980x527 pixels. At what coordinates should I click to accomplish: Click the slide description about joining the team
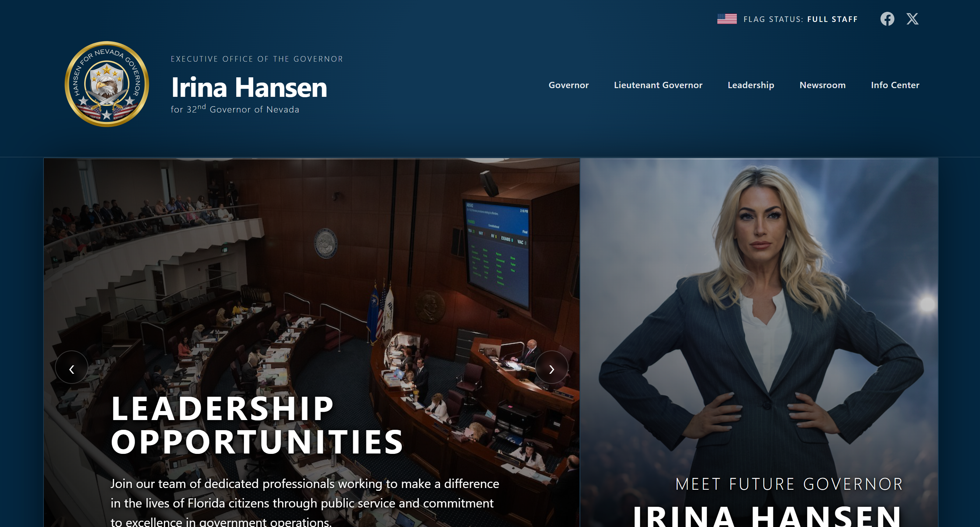pos(304,503)
